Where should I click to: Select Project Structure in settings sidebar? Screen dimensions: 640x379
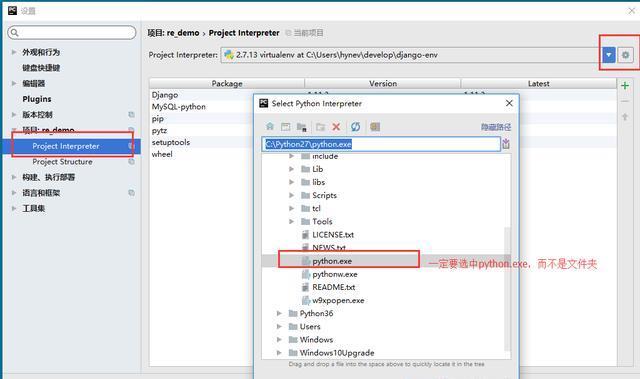pos(62,162)
